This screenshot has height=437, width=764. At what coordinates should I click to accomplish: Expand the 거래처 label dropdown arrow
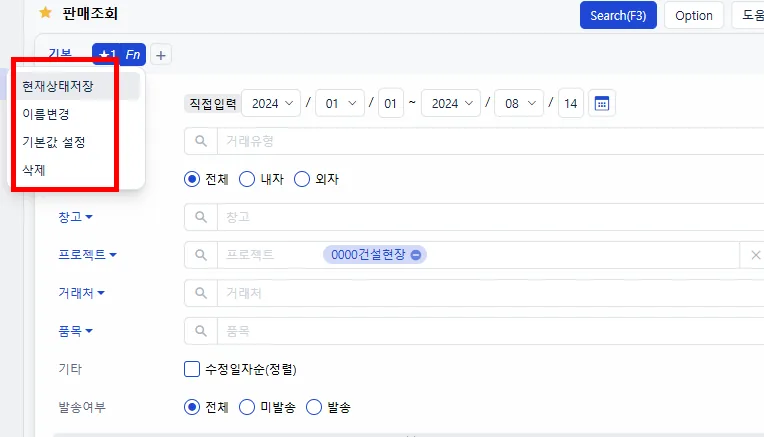(x=101, y=293)
